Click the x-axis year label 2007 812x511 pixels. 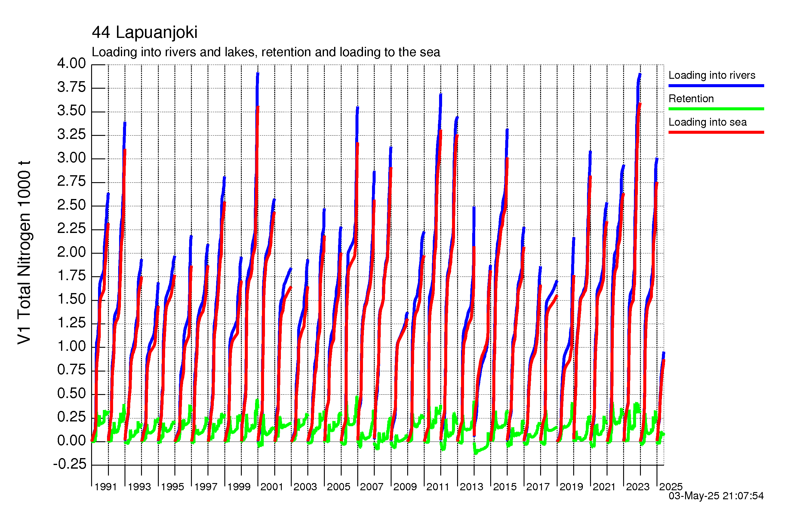point(372,487)
